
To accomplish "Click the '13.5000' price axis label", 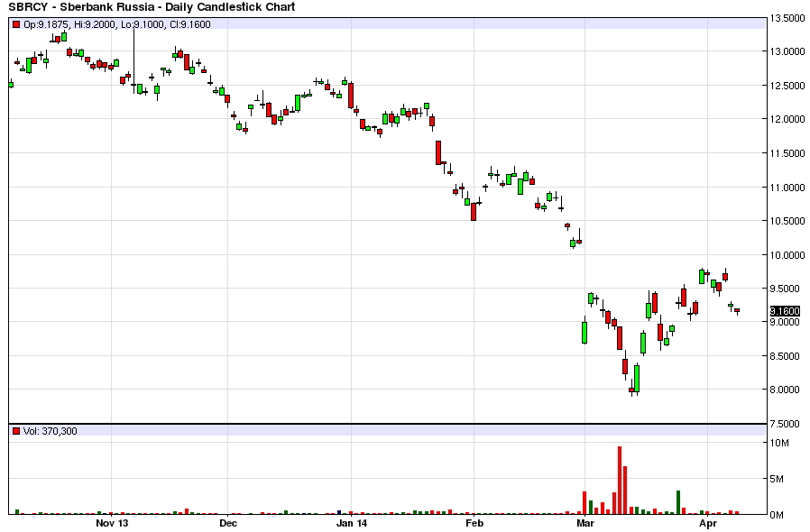I will pyautogui.click(x=787, y=19).
